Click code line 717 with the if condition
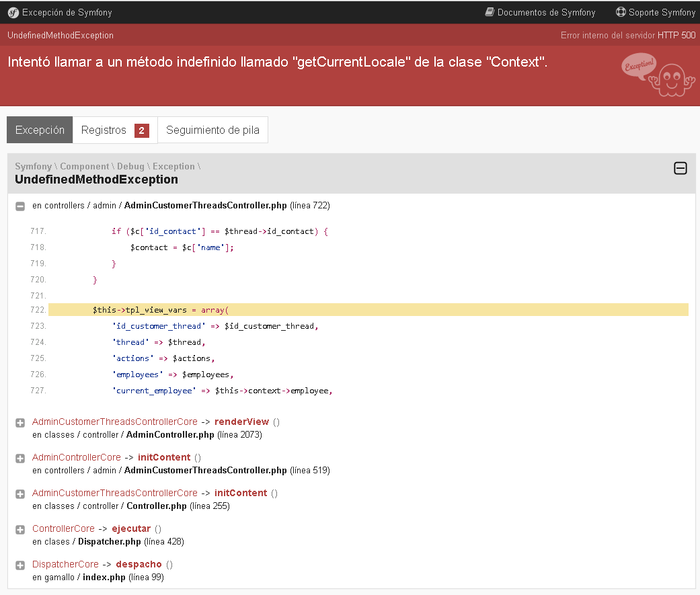 point(220,231)
